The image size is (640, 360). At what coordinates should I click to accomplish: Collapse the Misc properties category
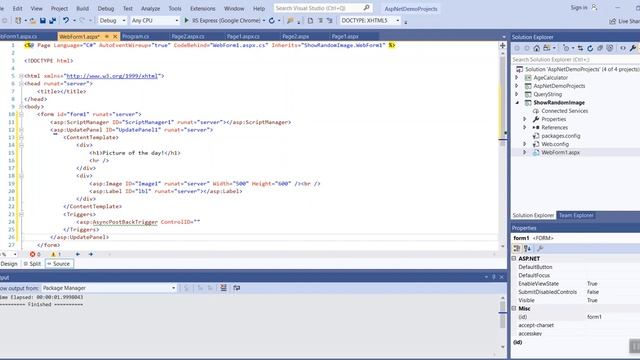tap(514, 309)
